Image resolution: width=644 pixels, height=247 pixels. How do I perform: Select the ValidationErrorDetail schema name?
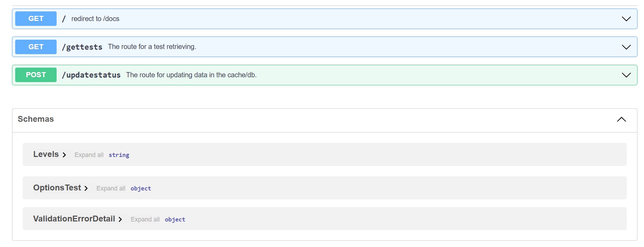74,219
